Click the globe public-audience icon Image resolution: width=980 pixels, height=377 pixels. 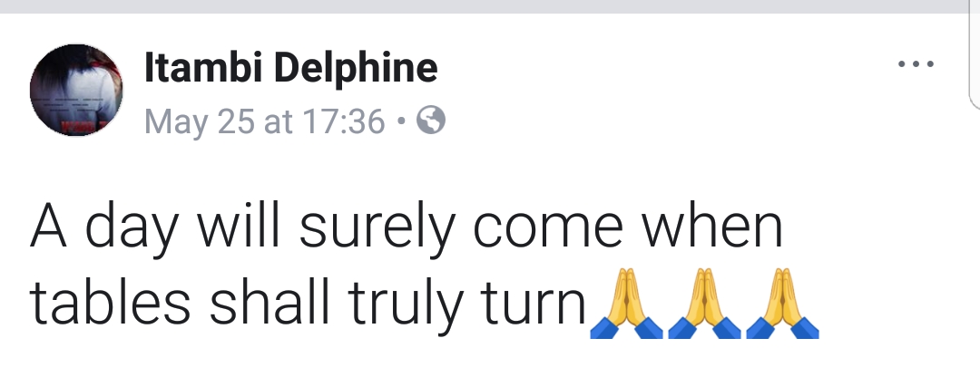click(x=430, y=120)
